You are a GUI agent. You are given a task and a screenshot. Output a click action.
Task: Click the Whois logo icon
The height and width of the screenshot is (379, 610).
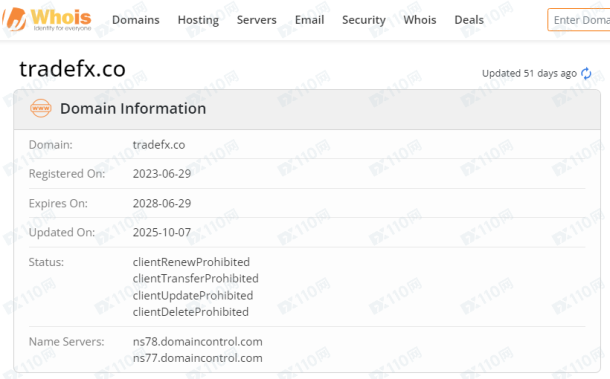tap(15, 19)
